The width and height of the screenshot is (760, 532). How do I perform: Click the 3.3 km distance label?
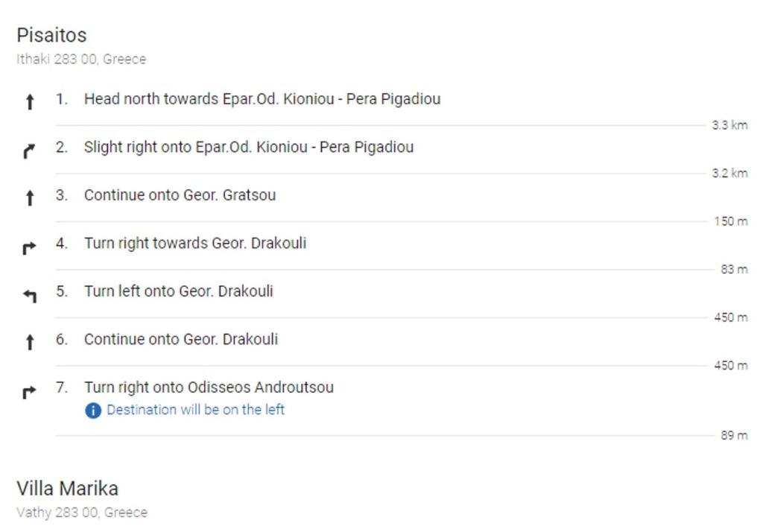(x=729, y=125)
